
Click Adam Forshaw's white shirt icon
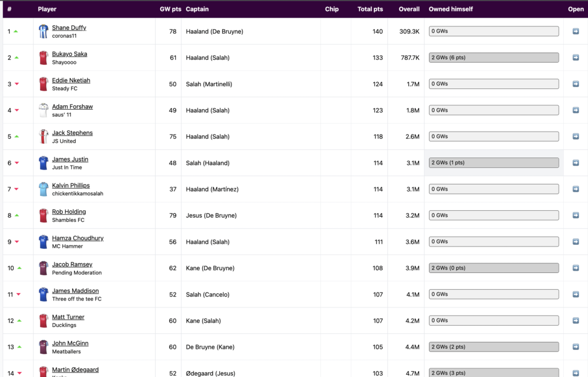(44, 110)
